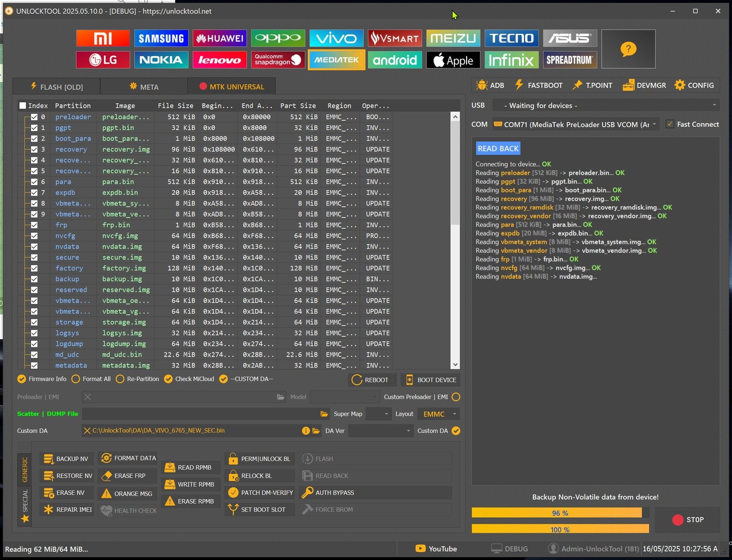
Task: Click the Custom DA info icon
Action: click(306, 431)
